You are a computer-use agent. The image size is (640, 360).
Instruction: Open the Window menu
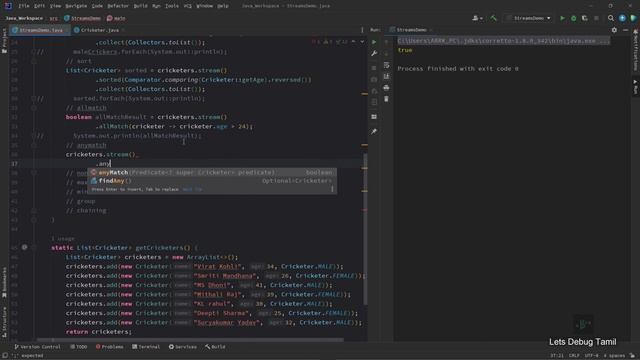(x=204, y=6)
